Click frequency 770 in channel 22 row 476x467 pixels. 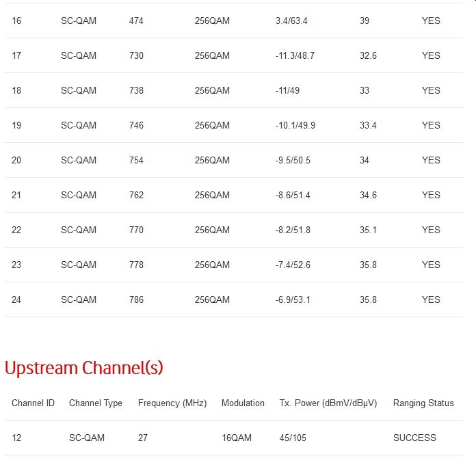point(136,230)
